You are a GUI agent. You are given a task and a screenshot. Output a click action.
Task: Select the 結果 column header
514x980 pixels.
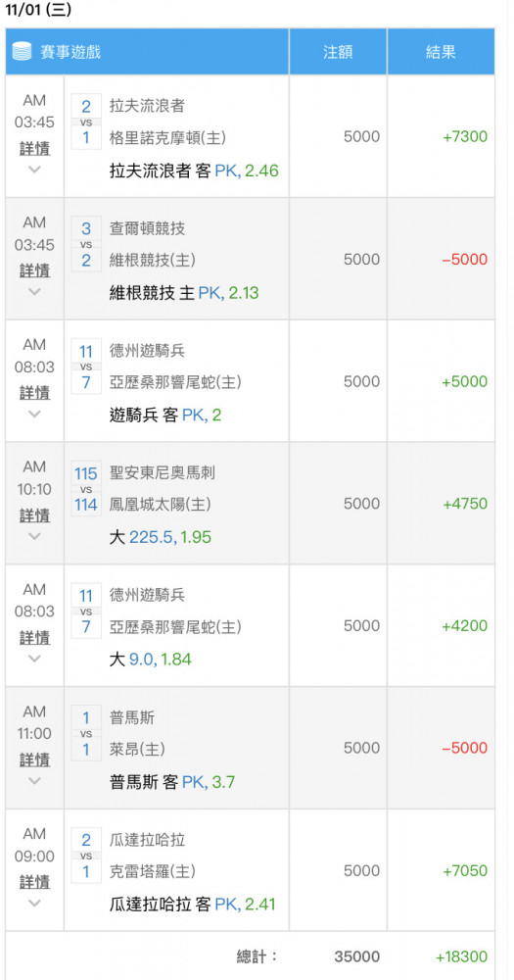(x=441, y=52)
